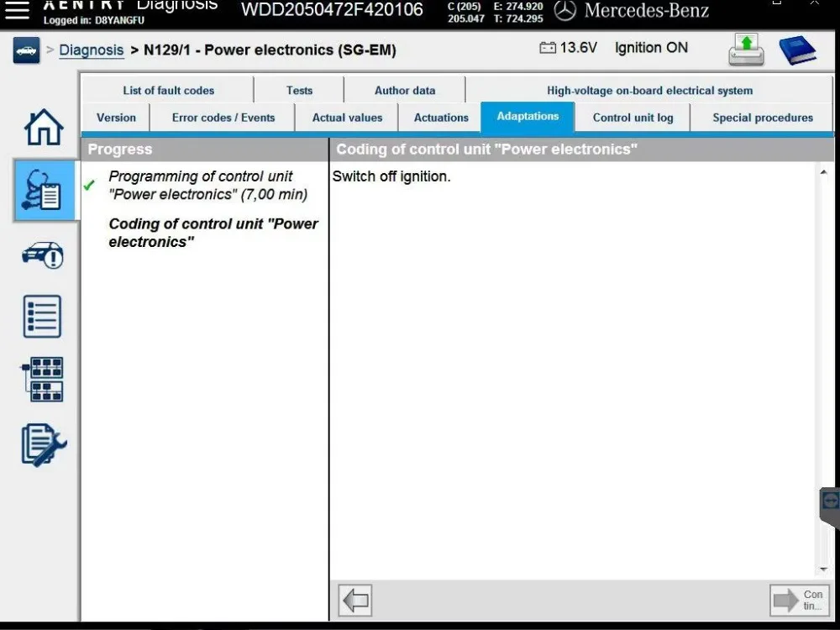Open the Control unit log tab
The width and height of the screenshot is (840, 630).
pyautogui.click(x=633, y=118)
